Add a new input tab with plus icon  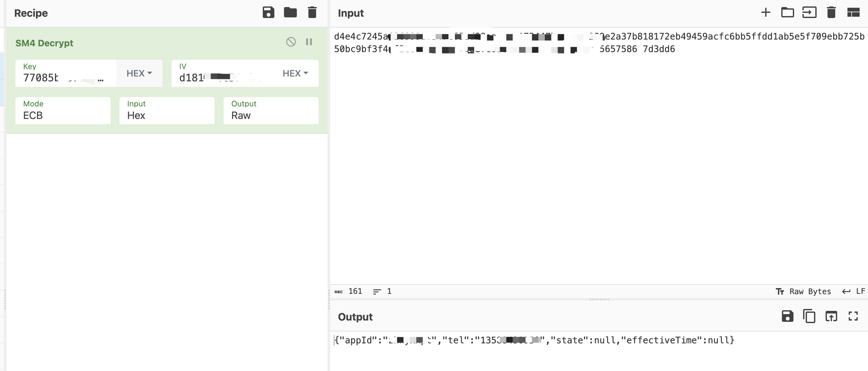(x=766, y=13)
